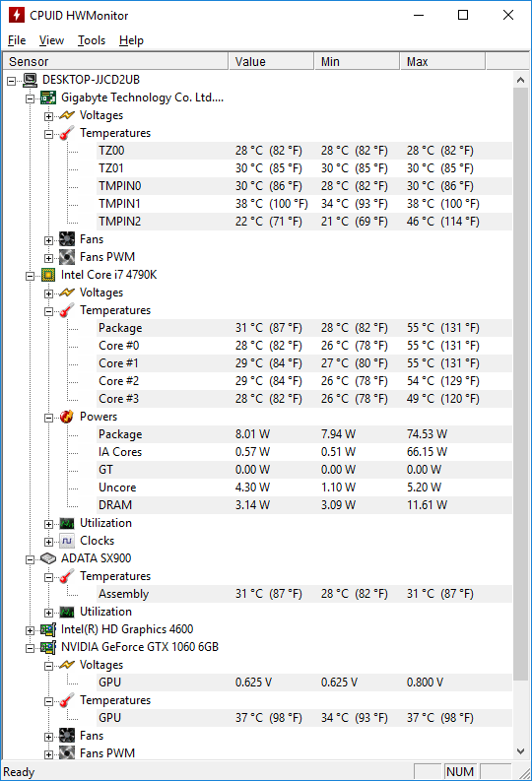Screen dimensions: 532x781
Task: Click the NUM indicator in status bar
Action: coord(460,771)
